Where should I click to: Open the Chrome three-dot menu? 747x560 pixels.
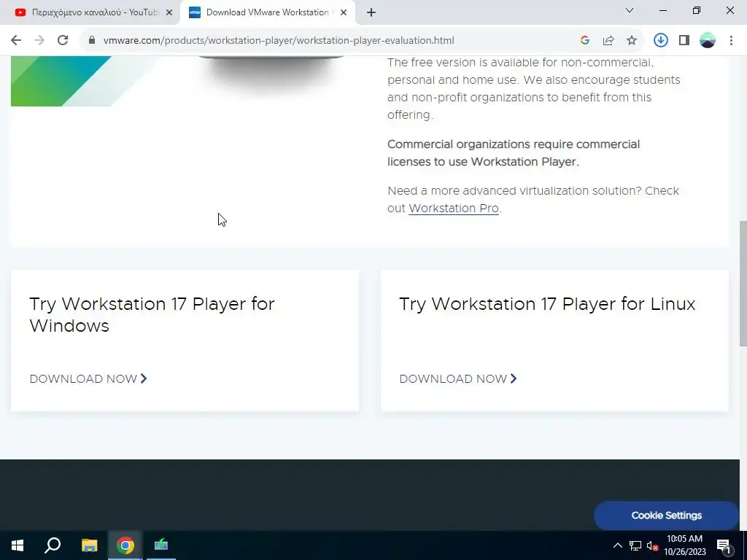pos(731,41)
